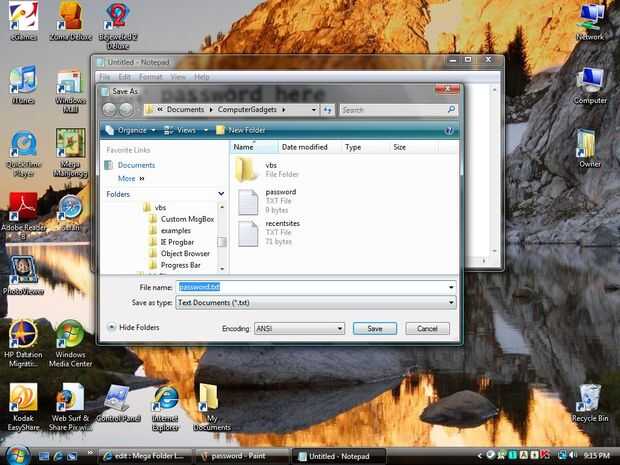Image resolution: width=620 pixels, height=465 pixels.
Task: Select the Computer desktop icon
Action: click(590, 85)
